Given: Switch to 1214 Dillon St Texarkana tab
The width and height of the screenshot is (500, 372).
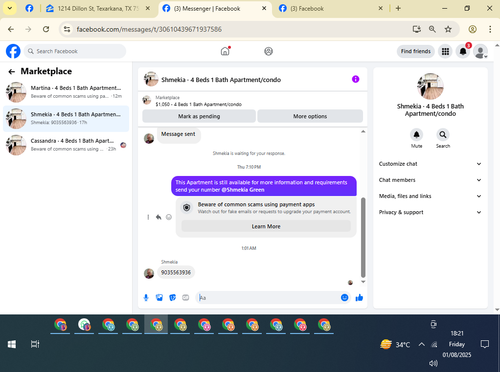Looking at the screenshot, I should [x=98, y=9].
